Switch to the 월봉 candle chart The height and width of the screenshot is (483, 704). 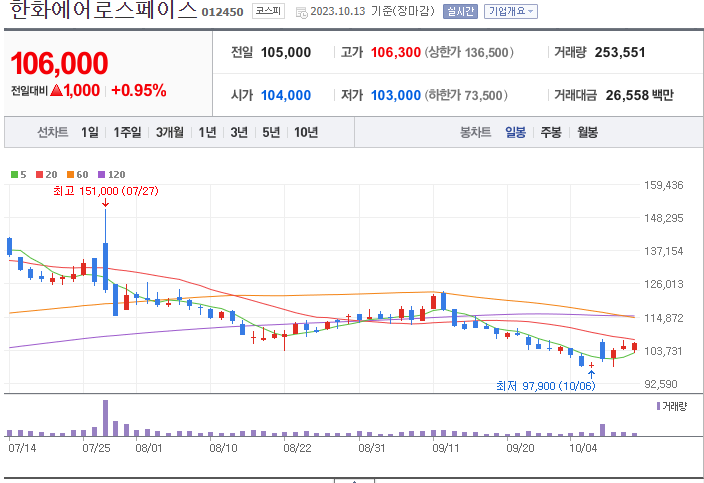click(587, 132)
